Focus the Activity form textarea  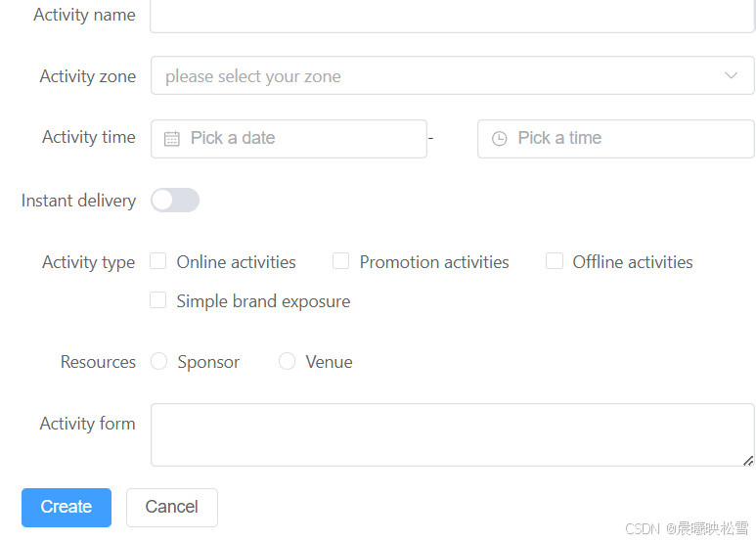pos(452,435)
